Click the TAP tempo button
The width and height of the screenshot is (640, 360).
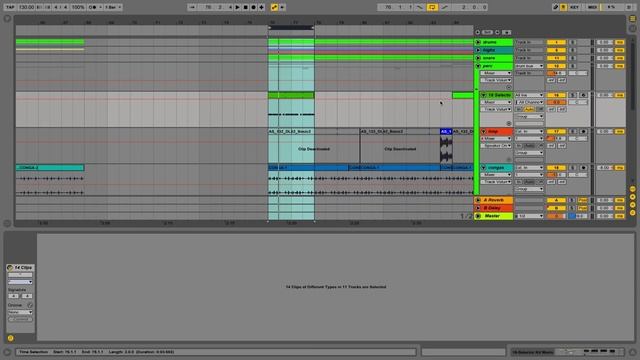(x=10, y=7)
